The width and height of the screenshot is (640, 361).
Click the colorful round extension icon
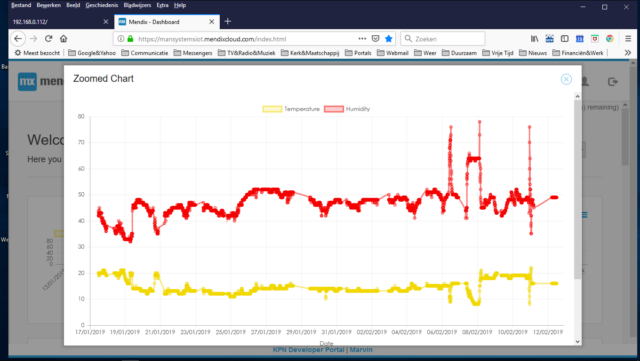pos(609,39)
